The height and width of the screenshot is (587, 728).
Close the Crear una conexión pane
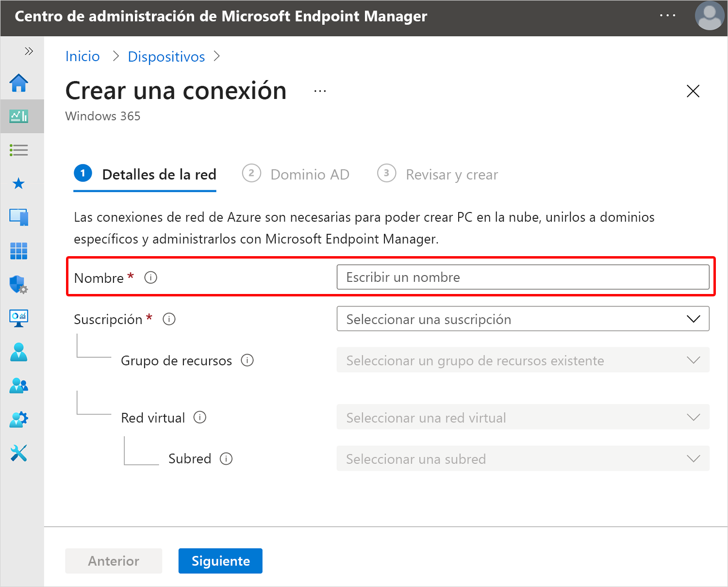[693, 91]
